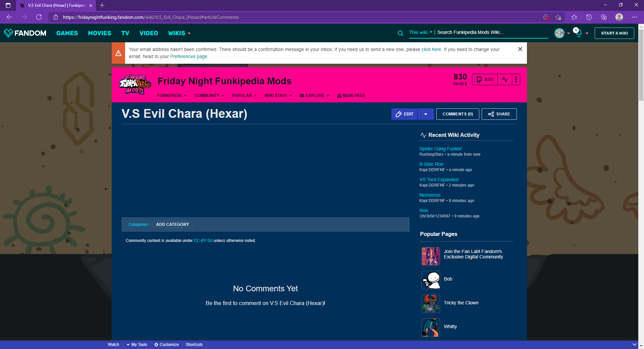Click the Recent Wiki Activity heading

pyautogui.click(x=454, y=135)
